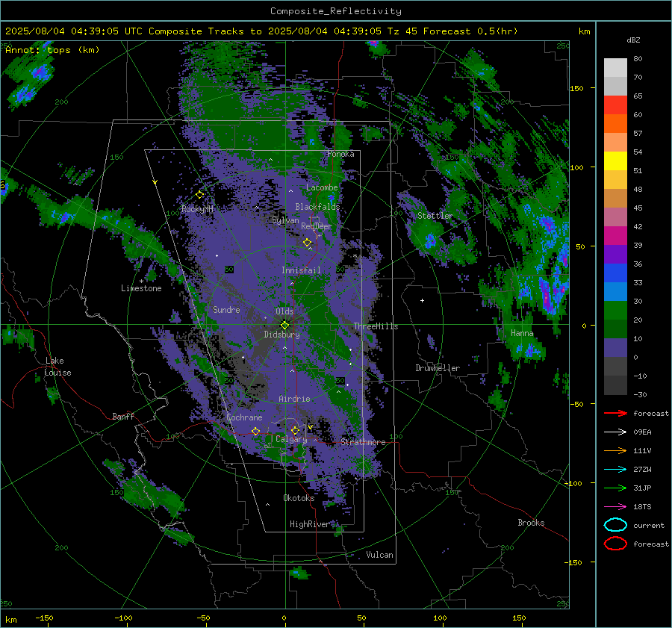Click the yellow radar site marker at Olds
Viewport: 672px width, 628px height.
(284, 325)
